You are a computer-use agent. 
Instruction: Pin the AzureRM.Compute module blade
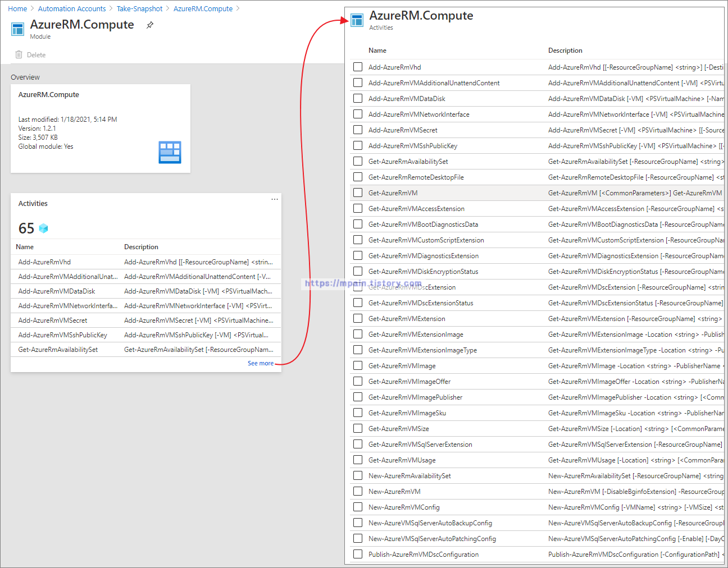[x=150, y=25]
